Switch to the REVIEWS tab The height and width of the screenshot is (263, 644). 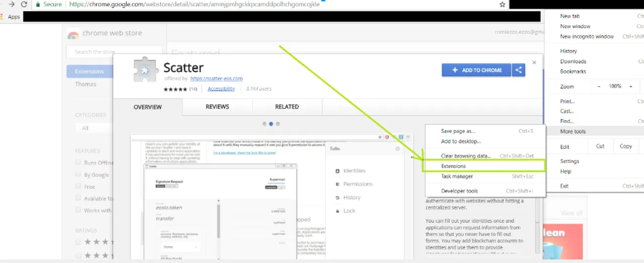[217, 107]
